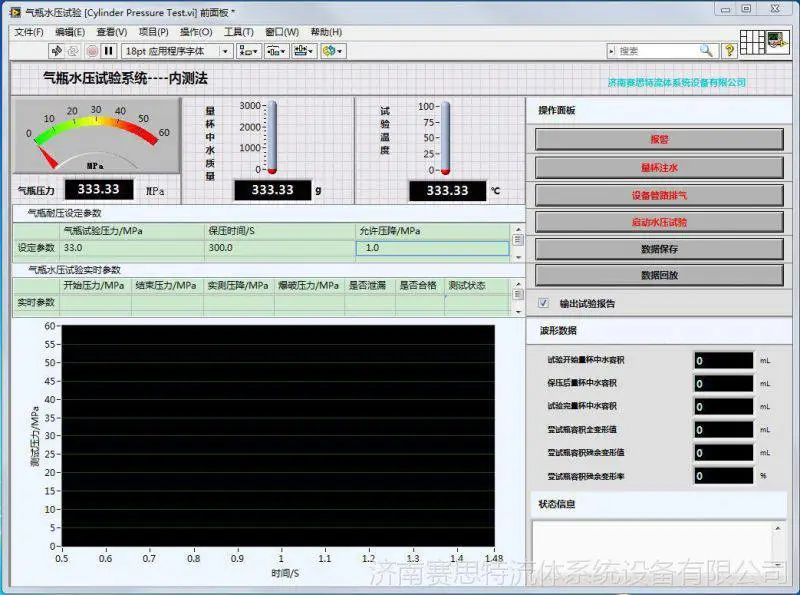
Task: Click the 数据保存 button
Action: click(x=659, y=249)
